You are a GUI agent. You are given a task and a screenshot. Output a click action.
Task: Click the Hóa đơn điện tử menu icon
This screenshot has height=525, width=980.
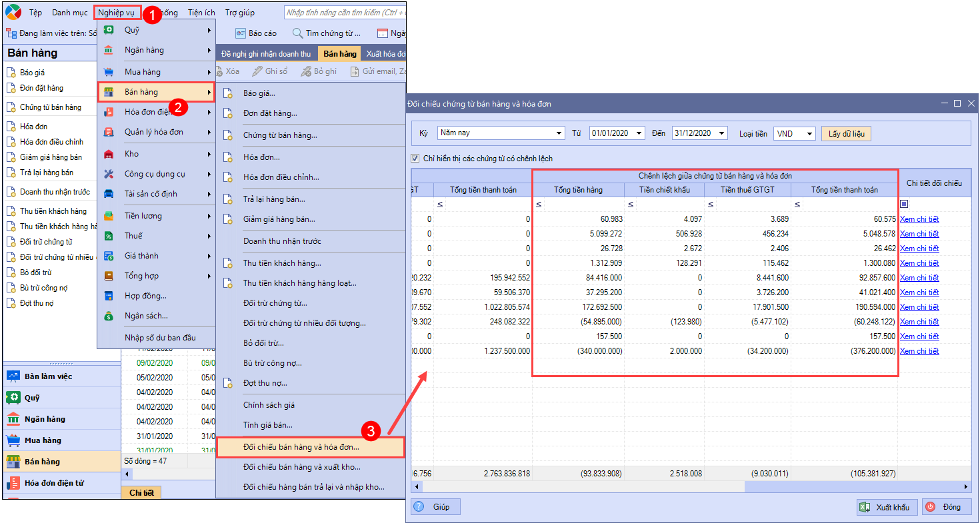click(x=109, y=112)
